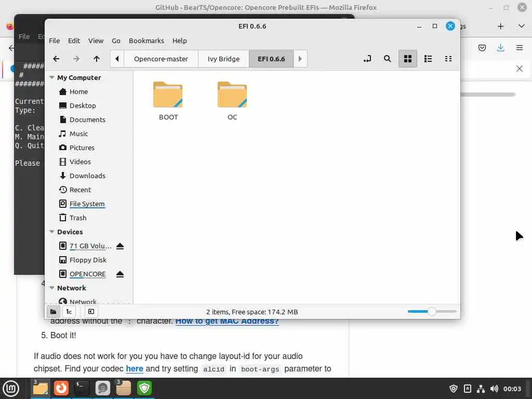Adjust the zoom slider in status bar
The width and height of the screenshot is (532, 399).
[432, 312]
